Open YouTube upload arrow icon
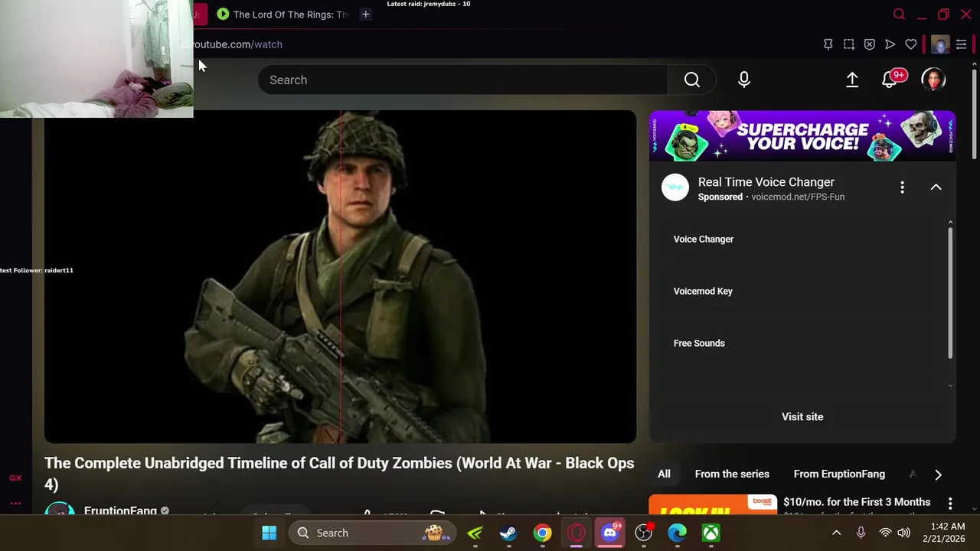This screenshot has height=551, width=980. [x=852, y=80]
